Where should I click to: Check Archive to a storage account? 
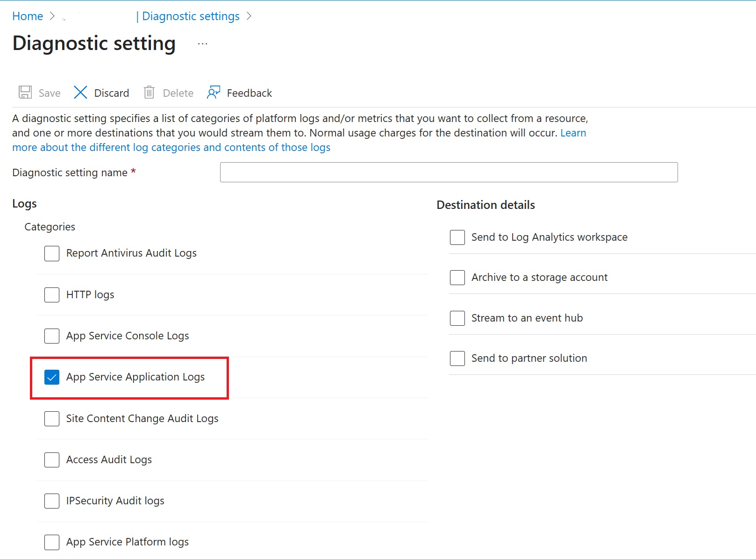457,277
